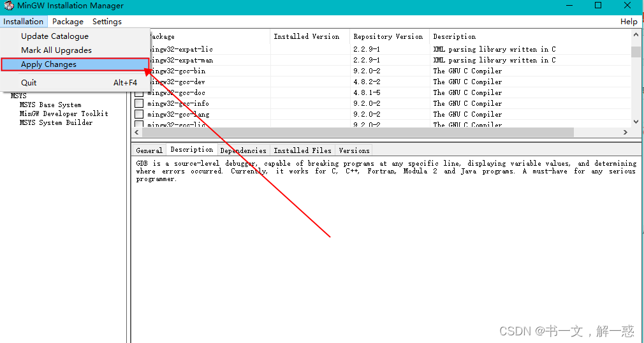Click version 2.2.9-1 in mingw32-expat-man row

[367, 60]
